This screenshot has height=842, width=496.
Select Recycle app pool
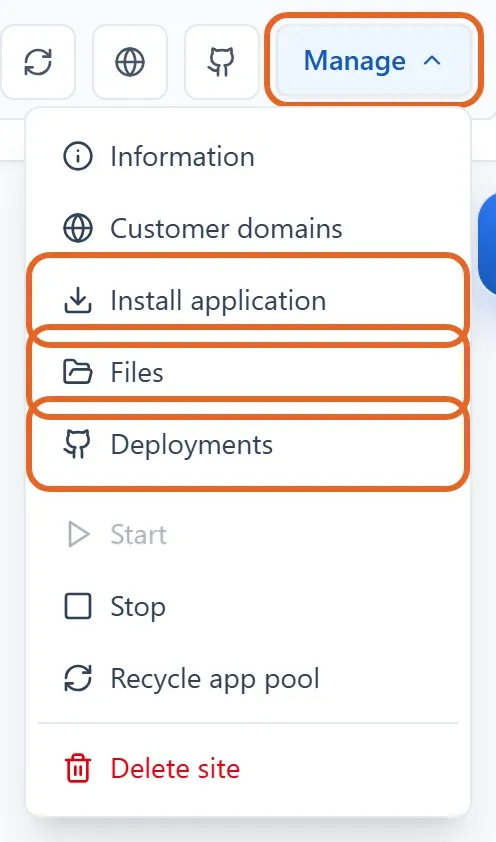[248, 678]
